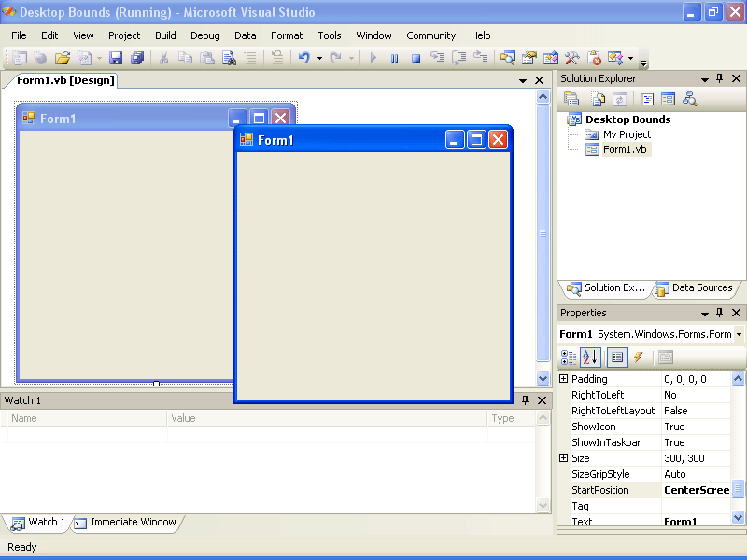Click the StartPosition property value field
Viewport: 747px width, 560px height.
(696, 490)
